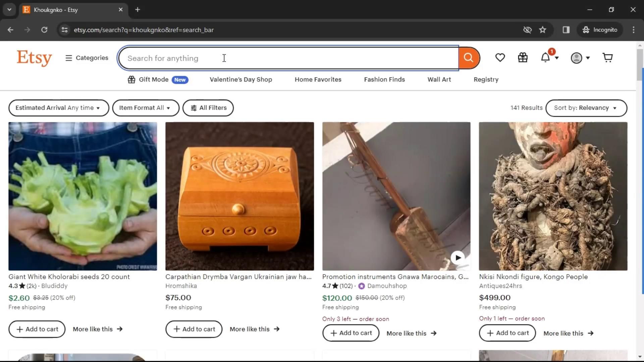Click third-party cookies blocked eye icon
The width and height of the screenshot is (644, 362).
pos(527,30)
